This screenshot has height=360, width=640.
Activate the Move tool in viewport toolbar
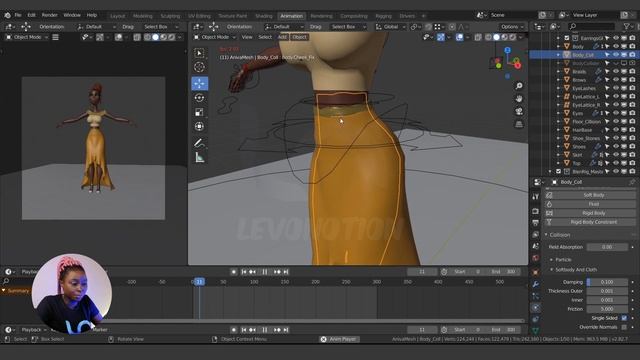click(x=199, y=83)
